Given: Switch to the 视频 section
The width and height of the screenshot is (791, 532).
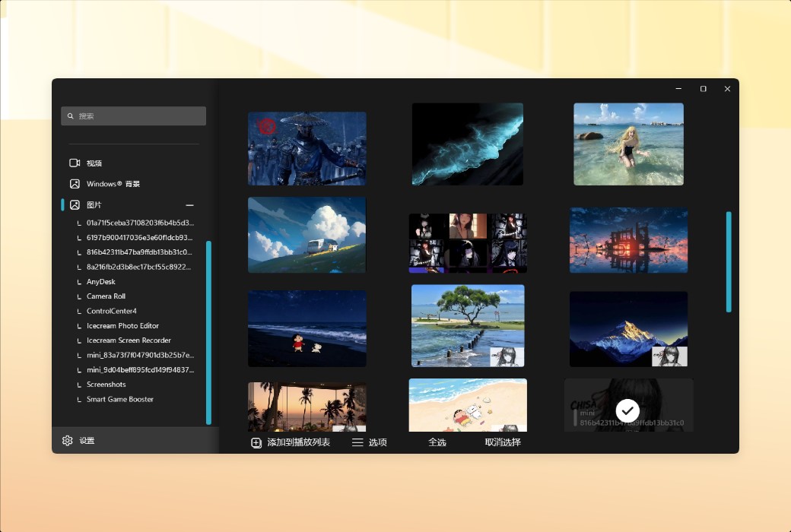Looking at the screenshot, I should 93,163.
